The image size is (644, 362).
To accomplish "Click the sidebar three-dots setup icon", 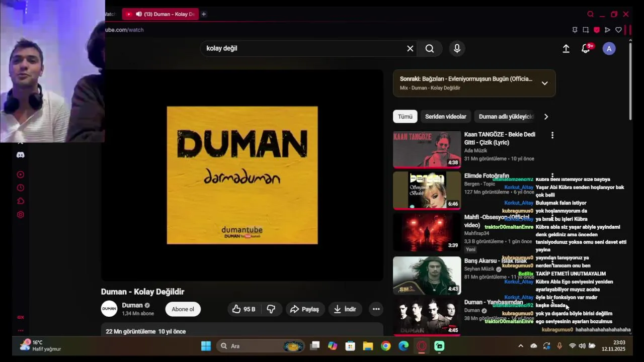I will pyautogui.click(x=21, y=330).
